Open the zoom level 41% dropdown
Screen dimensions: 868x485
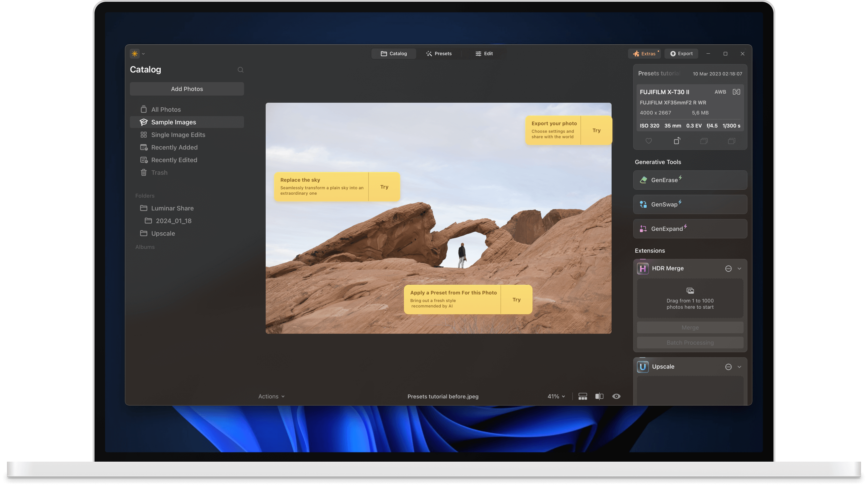point(555,396)
